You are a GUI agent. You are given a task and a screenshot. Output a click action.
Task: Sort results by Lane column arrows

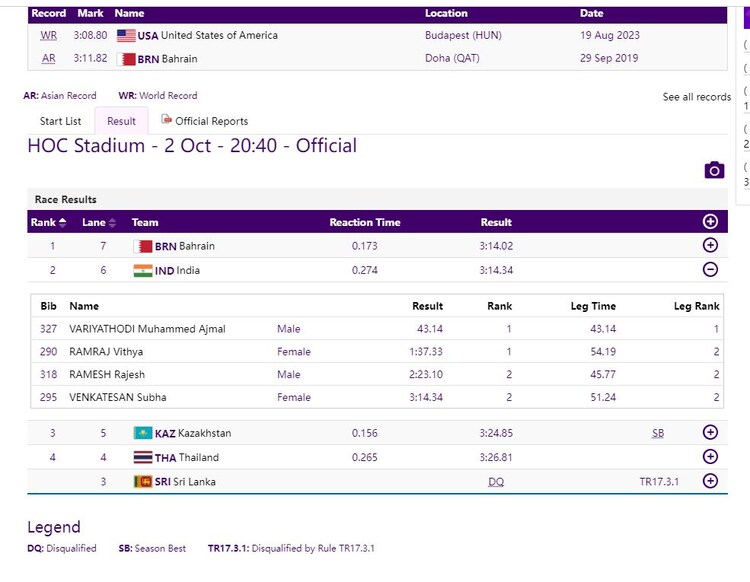(112, 222)
